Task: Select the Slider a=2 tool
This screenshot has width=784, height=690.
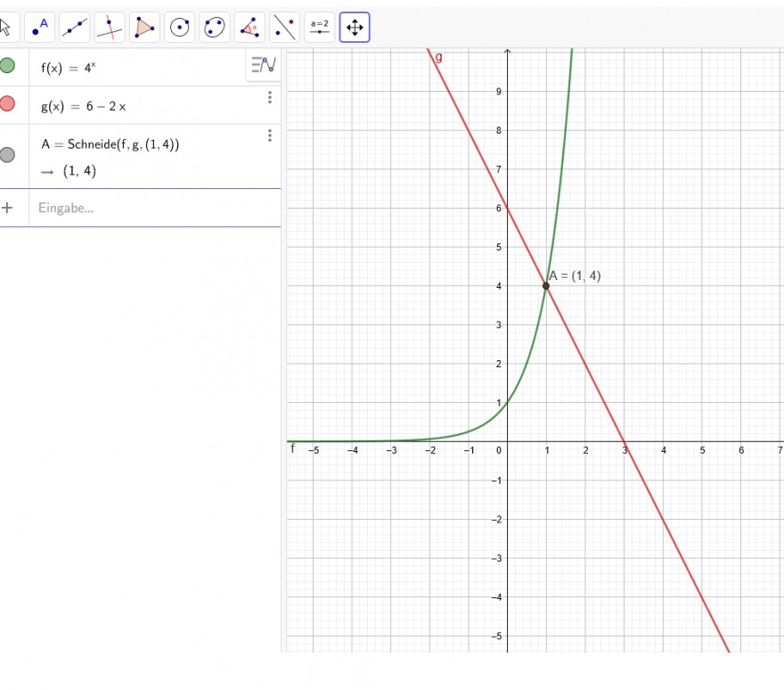Action: click(320, 27)
